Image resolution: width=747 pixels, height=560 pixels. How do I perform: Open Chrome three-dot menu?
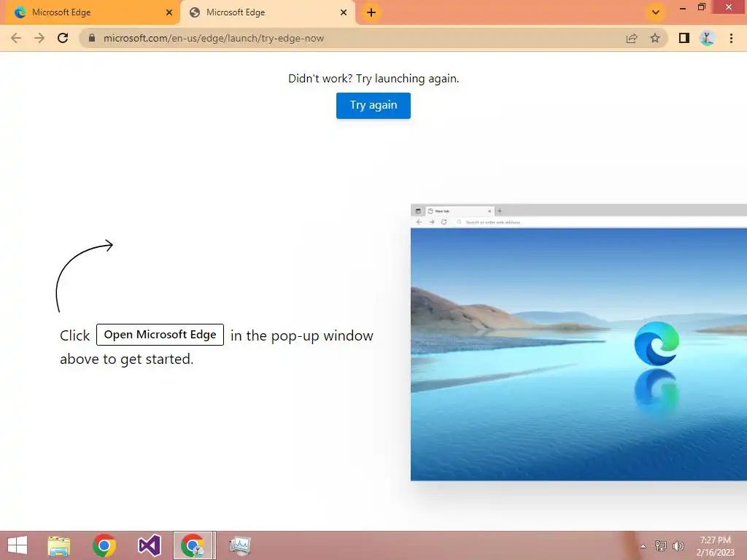pos(731,38)
